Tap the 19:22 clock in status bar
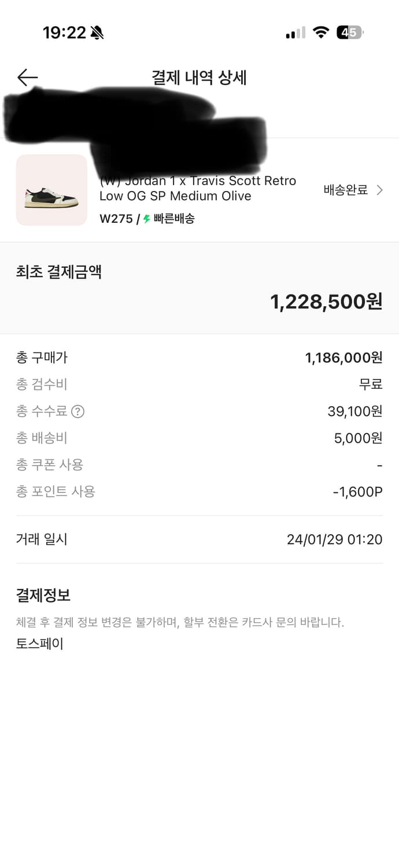This screenshot has width=399, height=868. pos(64,33)
